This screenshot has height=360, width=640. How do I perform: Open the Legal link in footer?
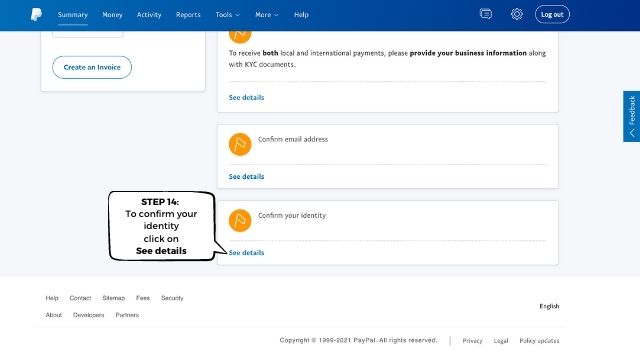click(x=501, y=341)
